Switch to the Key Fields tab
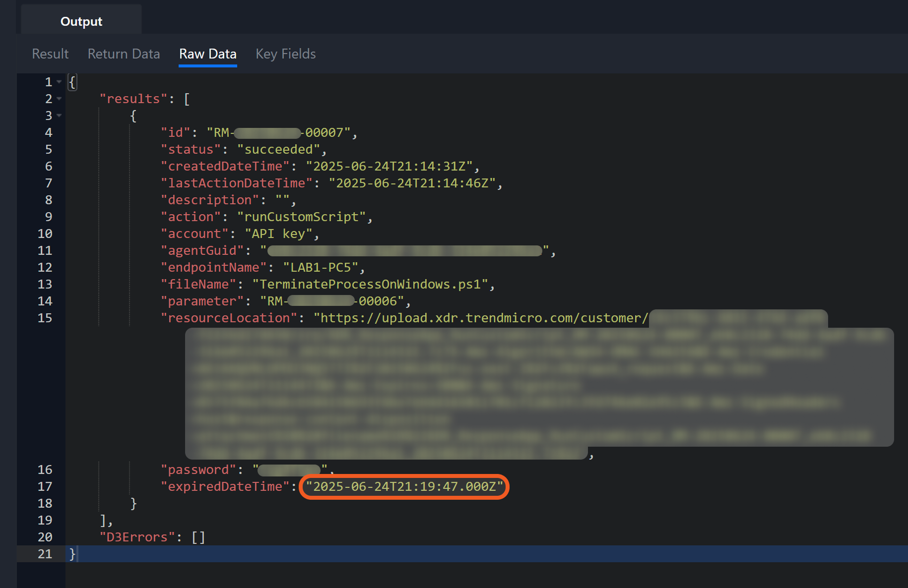The width and height of the screenshot is (908, 588). pos(285,54)
